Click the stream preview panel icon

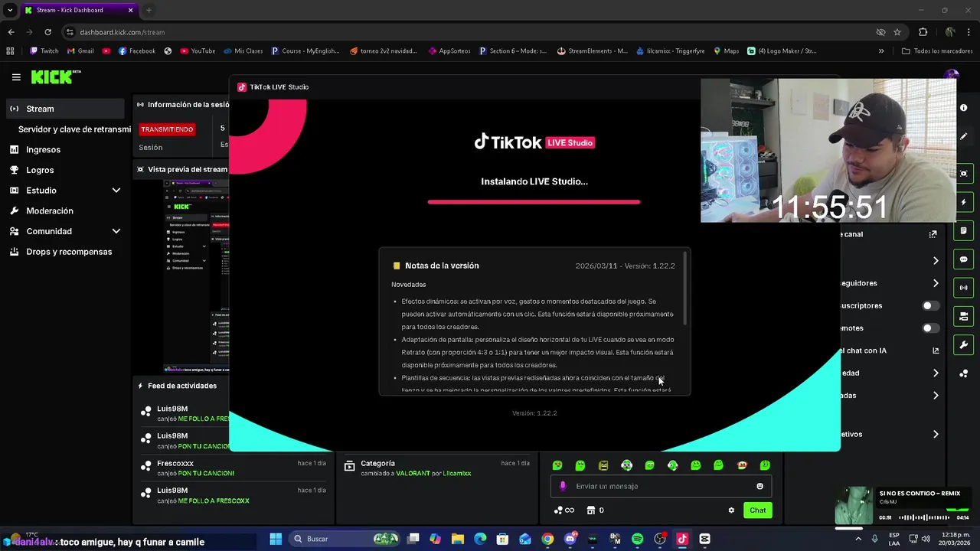click(963, 174)
